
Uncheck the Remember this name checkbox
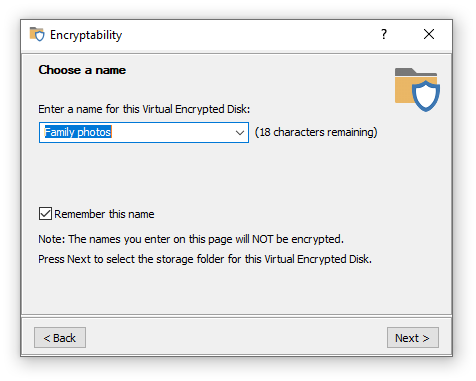[45, 214]
